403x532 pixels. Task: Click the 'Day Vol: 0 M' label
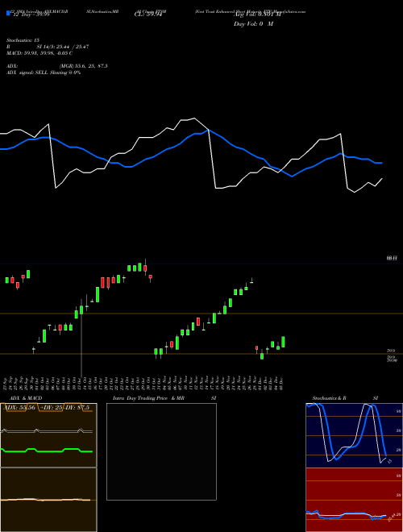(253, 24)
